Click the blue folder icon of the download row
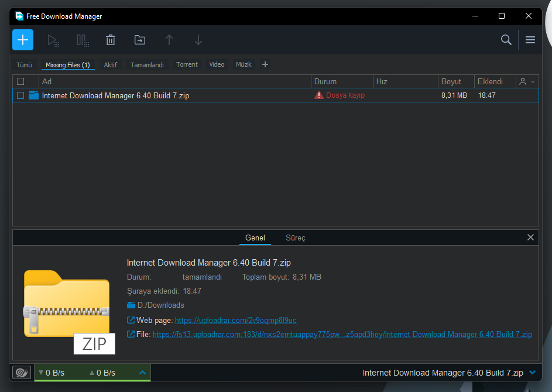The image size is (552, 392). pyautogui.click(x=33, y=95)
